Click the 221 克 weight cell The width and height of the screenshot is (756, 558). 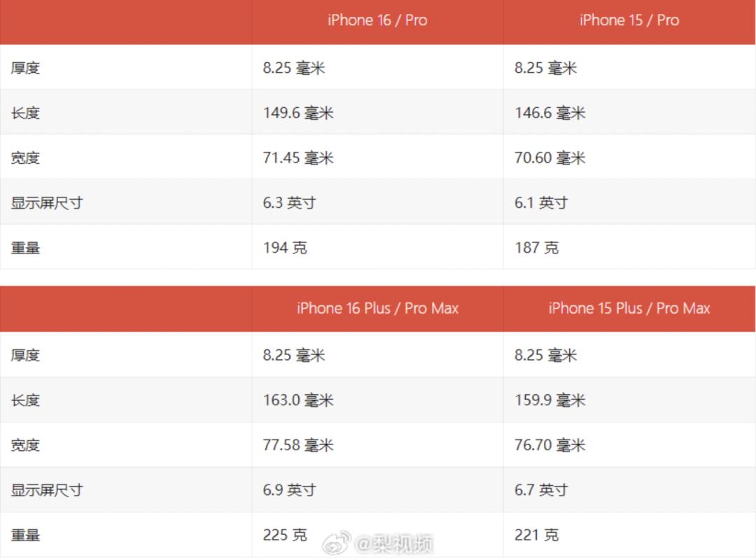click(536, 535)
